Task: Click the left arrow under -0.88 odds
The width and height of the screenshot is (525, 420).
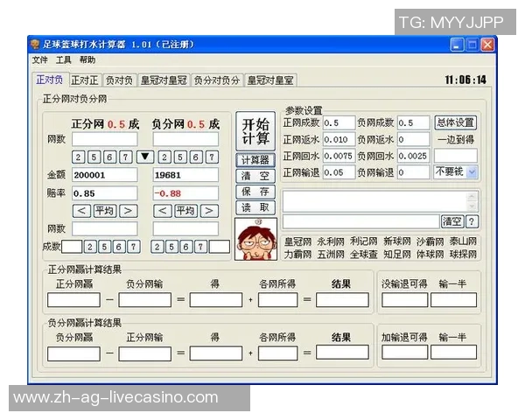Action: (x=163, y=211)
